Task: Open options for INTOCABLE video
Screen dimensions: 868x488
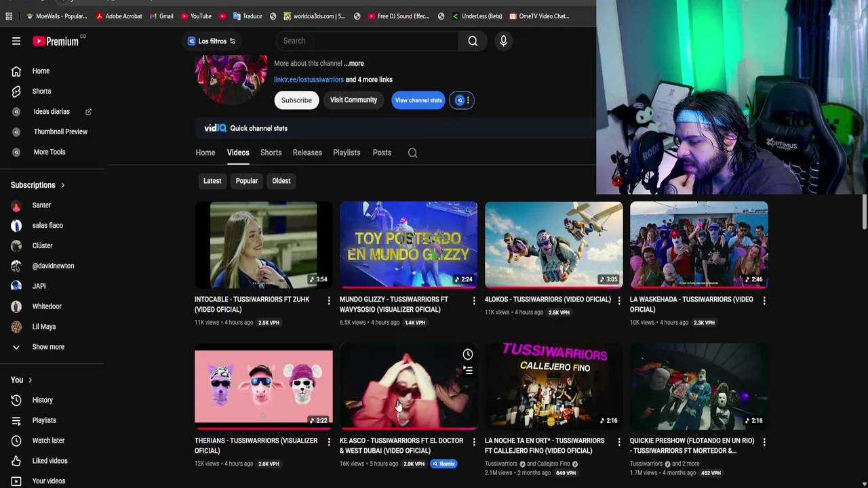Action: pyautogui.click(x=329, y=300)
